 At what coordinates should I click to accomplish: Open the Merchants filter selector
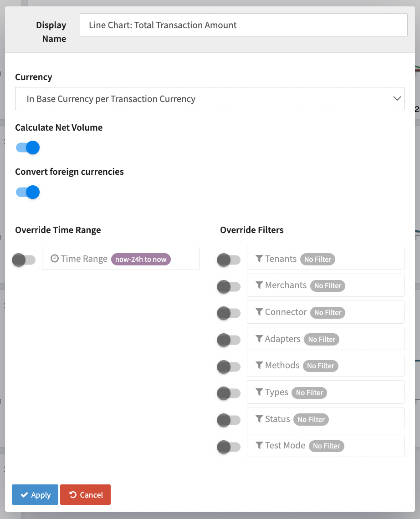(x=325, y=285)
